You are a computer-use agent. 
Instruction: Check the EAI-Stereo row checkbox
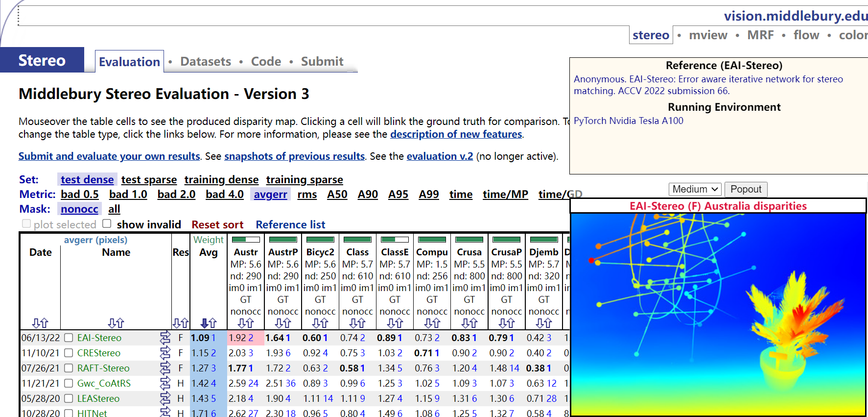point(69,338)
